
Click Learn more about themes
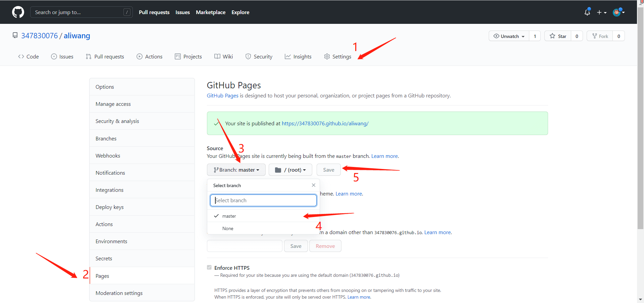point(349,193)
